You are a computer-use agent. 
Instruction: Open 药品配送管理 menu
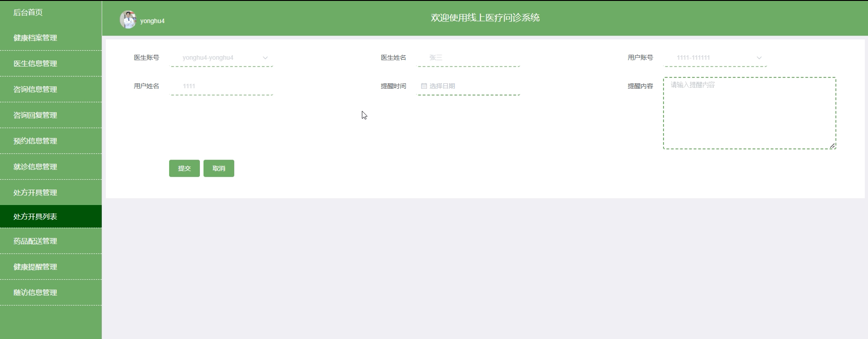click(51, 241)
